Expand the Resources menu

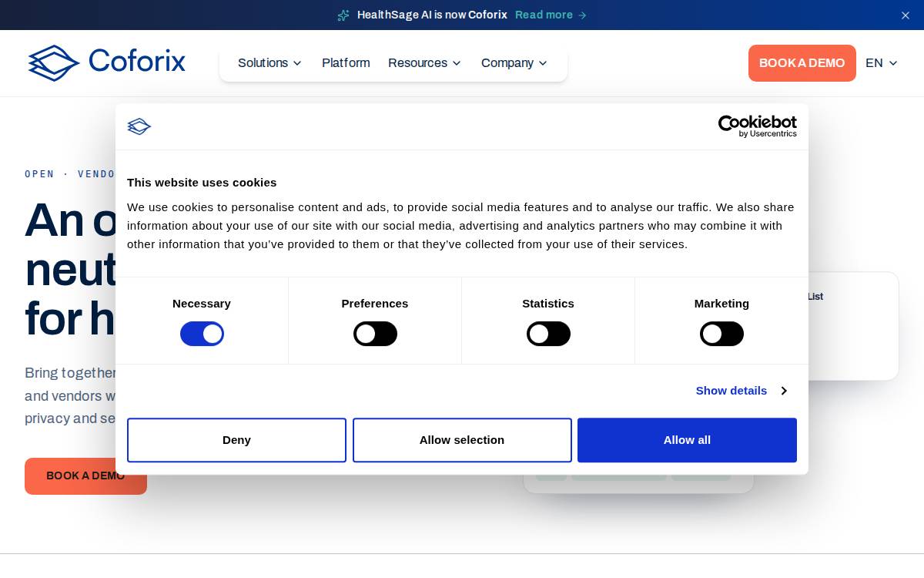tap(424, 63)
